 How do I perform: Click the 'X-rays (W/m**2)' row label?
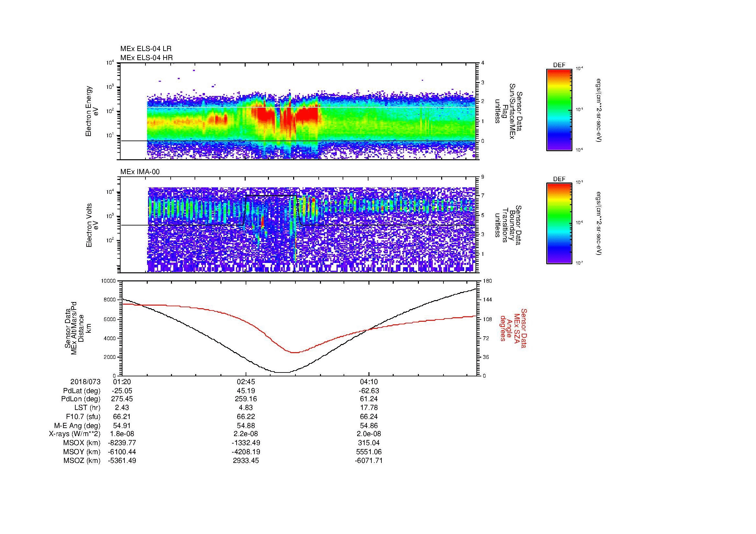click(x=75, y=434)
